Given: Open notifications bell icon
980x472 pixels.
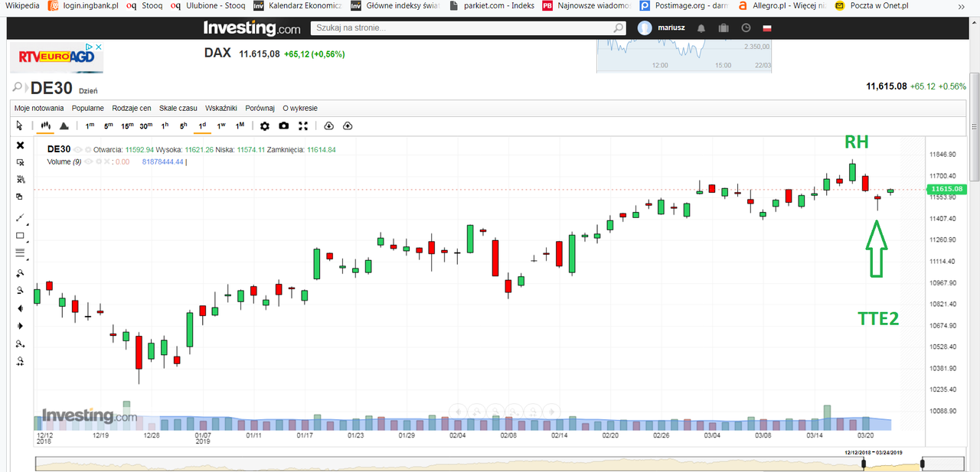Looking at the screenshot, I should point(701,28).
